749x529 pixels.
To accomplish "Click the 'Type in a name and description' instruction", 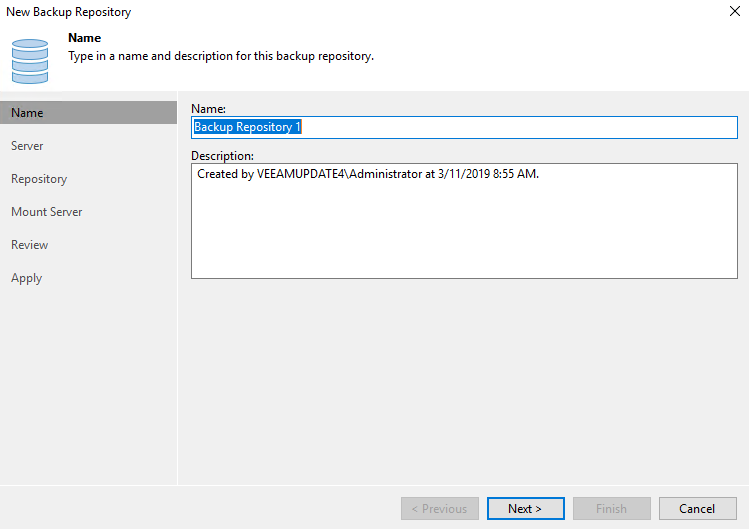I will click(x=220, y=56).
